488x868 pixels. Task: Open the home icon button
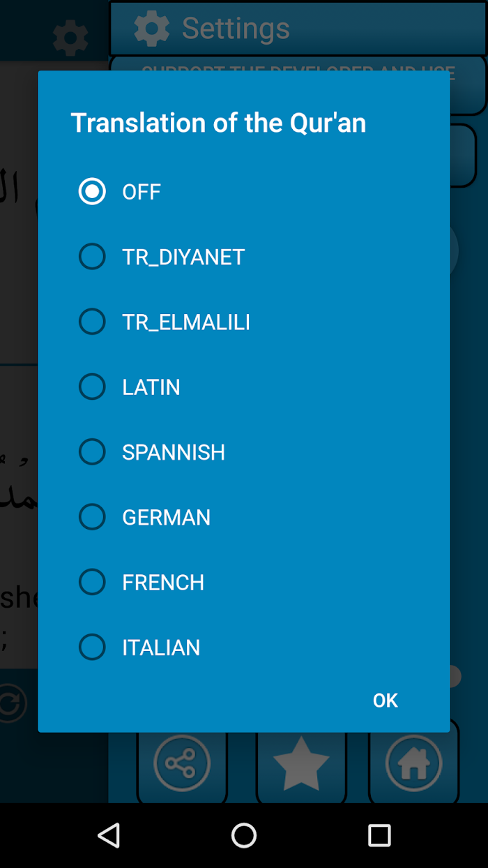[x=413, y=764]
